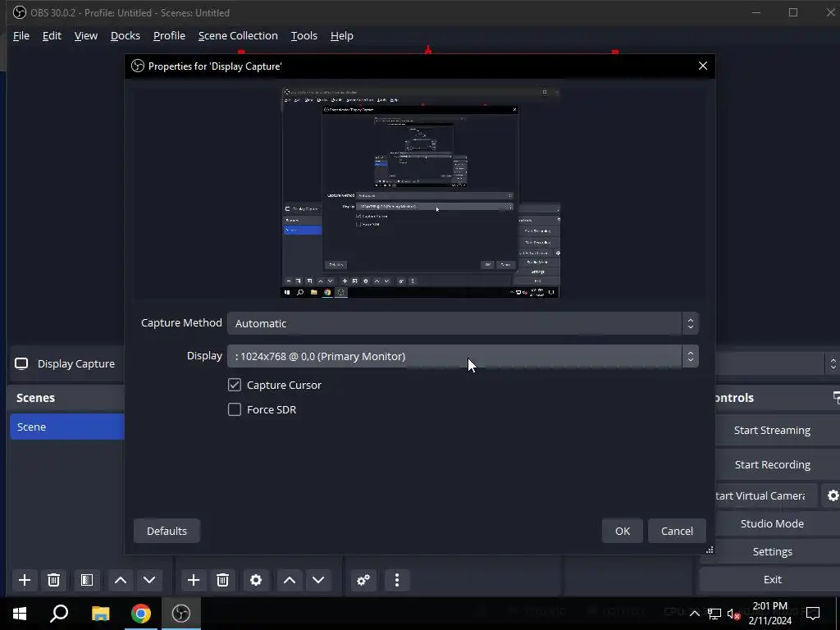
Task: Open the View menu
Action: (85, 35)
